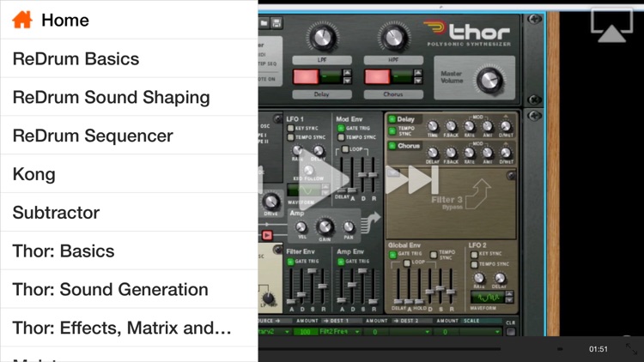Toggle Global Env Gate Trig

click(392, 255)
